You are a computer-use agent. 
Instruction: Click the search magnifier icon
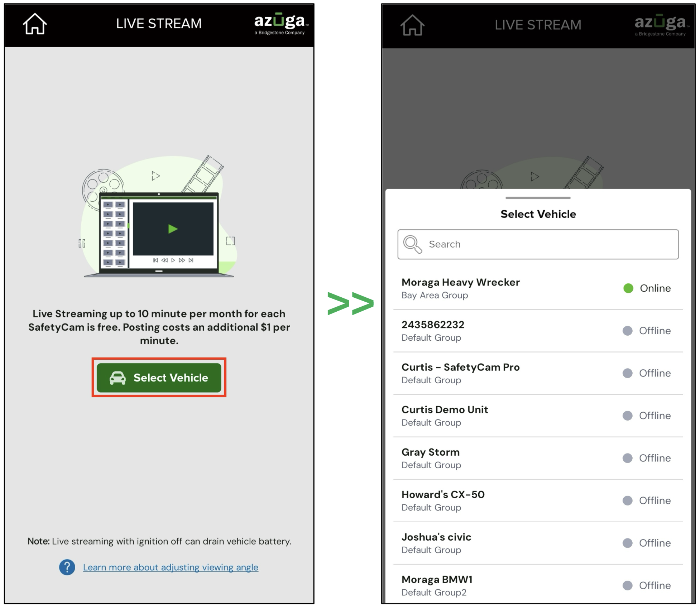(x=412, y=244)
